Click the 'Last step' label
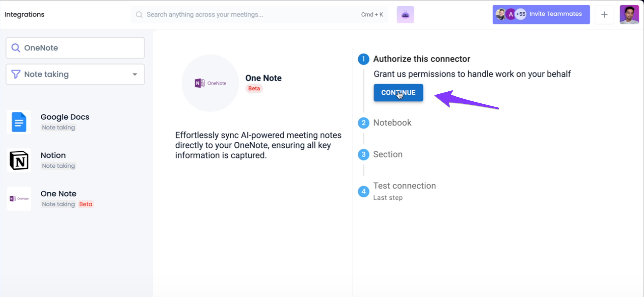Screen dimensions: 644x297 pos(388,198)
